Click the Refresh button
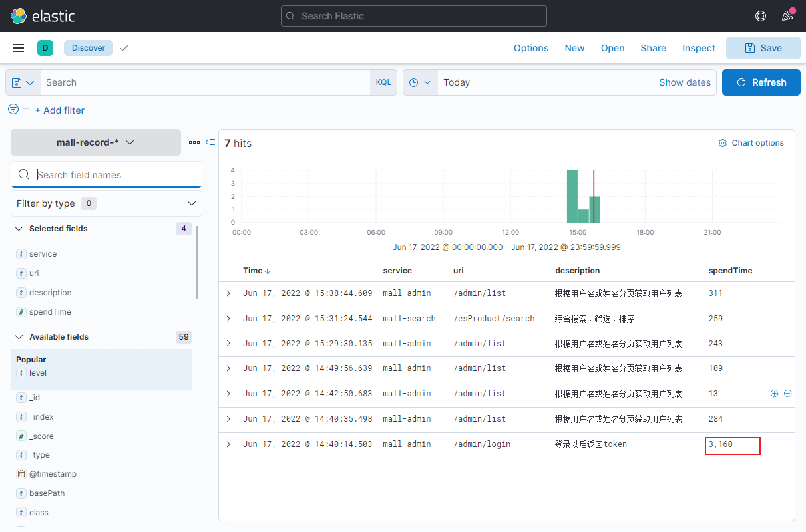806x532 pixels. click(761, 82)
